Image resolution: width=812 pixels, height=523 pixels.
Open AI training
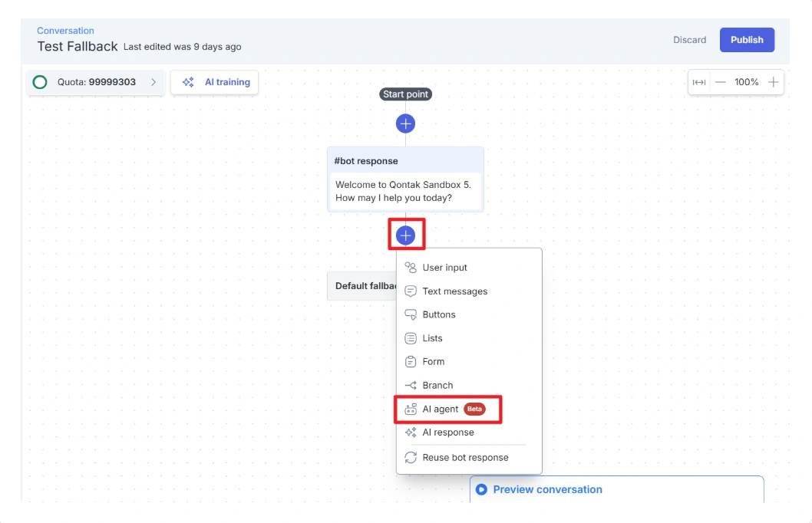214,82
